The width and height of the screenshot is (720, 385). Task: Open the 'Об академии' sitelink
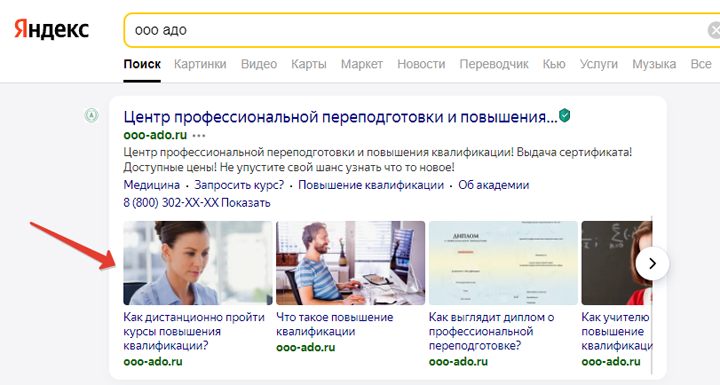pos(494,185)
